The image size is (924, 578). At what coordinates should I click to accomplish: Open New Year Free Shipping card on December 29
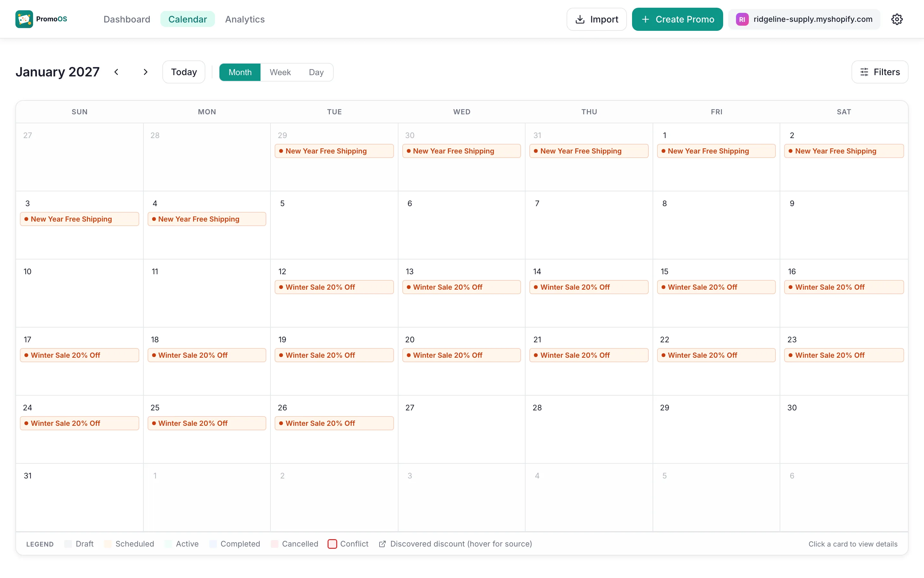[x=334, y=151]
